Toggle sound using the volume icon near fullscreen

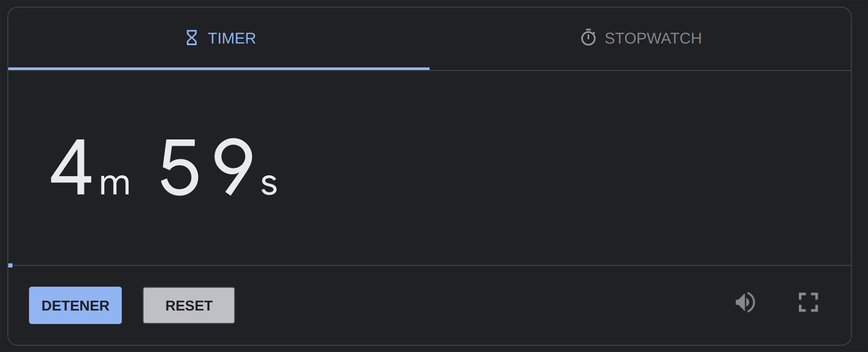(x=745, y=302)
